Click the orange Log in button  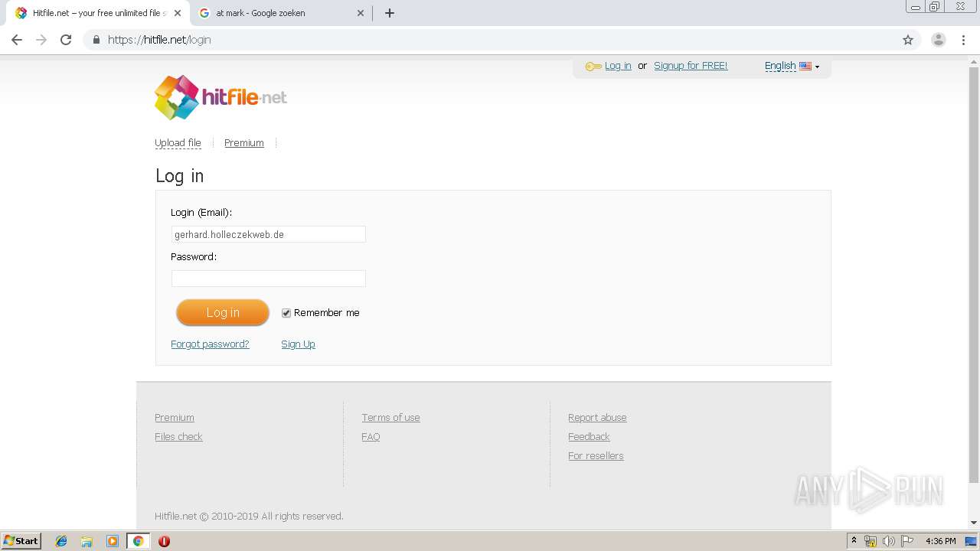tap(223, 312)
